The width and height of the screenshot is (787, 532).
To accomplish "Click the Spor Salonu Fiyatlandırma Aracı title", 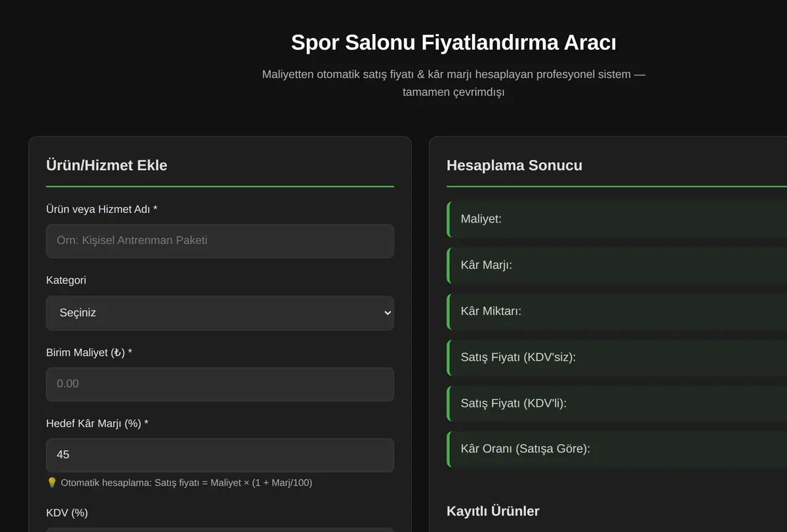I will coord(454,43).
